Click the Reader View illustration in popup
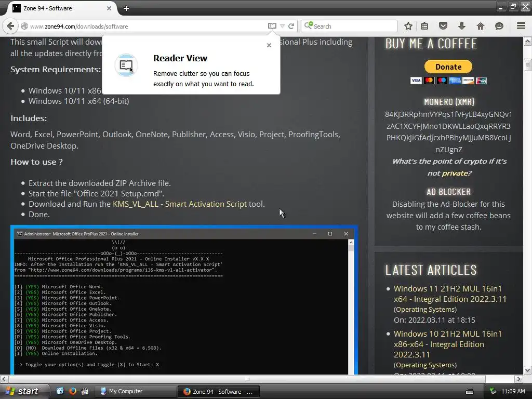The image size is (532, 399). 126,65
